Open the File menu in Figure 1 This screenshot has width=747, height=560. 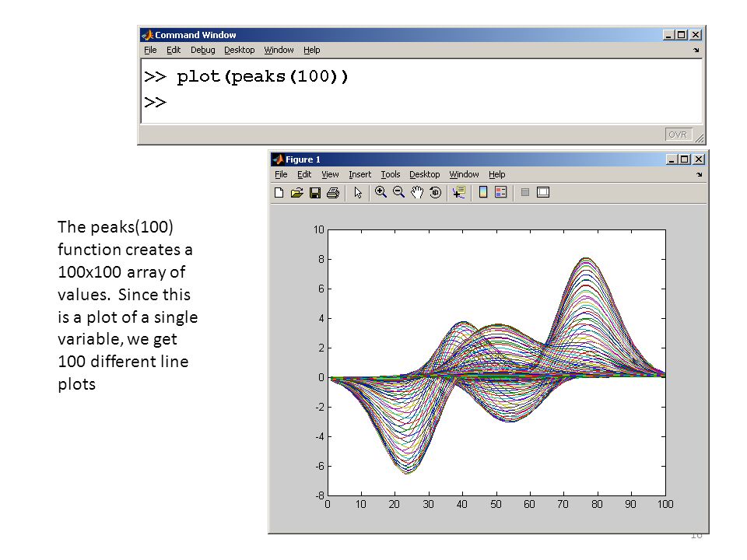[x=281, y=174]
